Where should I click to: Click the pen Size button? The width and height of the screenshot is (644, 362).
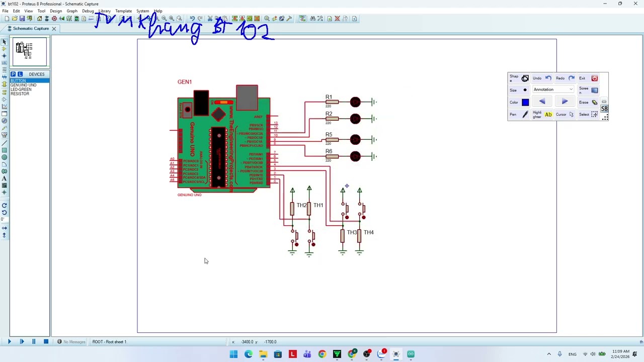[519, 90]
